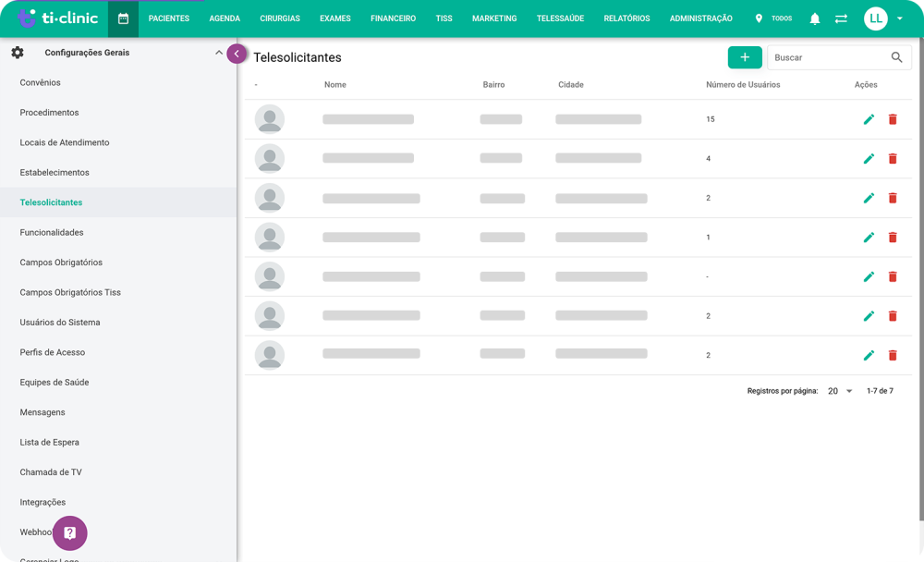Open the CIRURGIAS menu
The width and height of the screenshot is (924, 562).
click(280, 18)
